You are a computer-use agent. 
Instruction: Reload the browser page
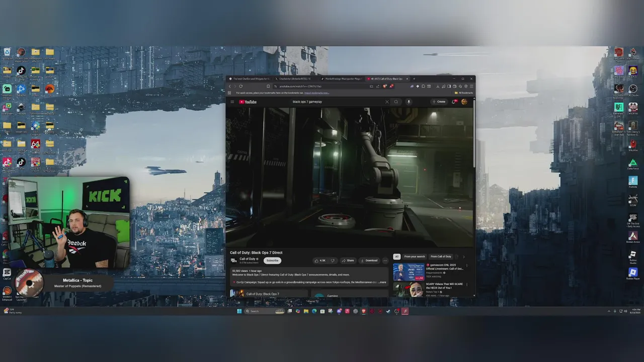(240, 86)
